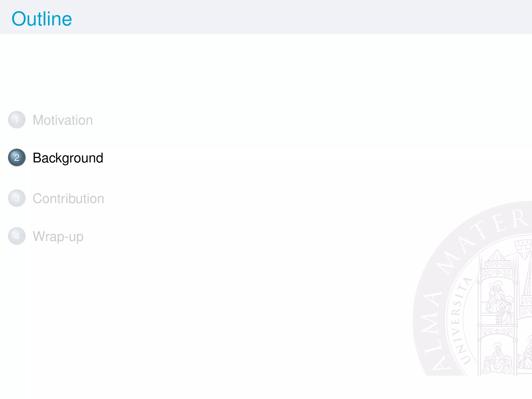Select the Outline slide title
The height and width of the screenshot is (399, 532).
[42, 19]
